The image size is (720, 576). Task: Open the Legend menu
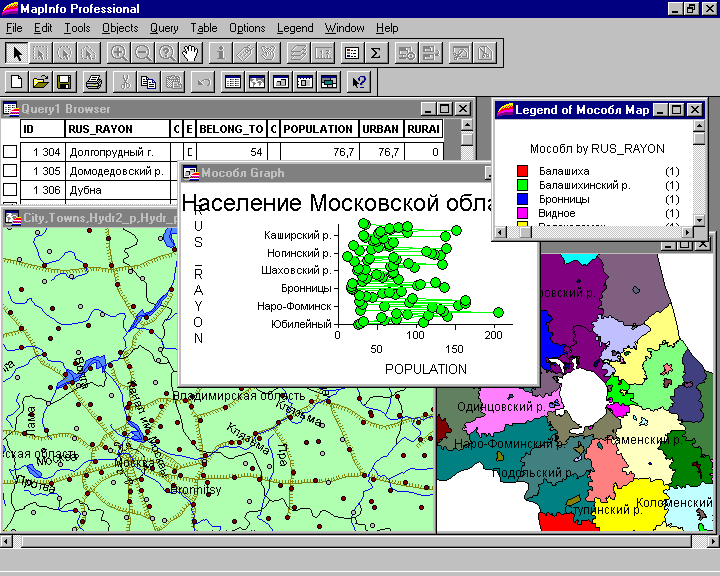(x=295, y=28)
